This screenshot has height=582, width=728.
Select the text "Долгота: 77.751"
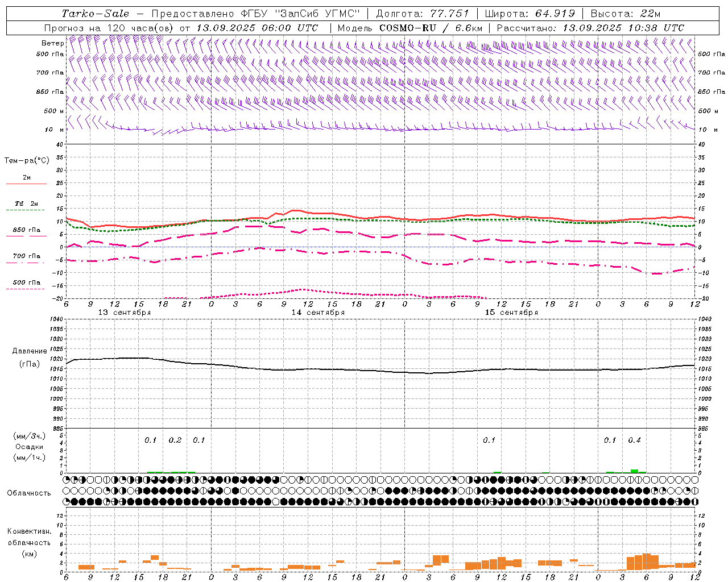pyautogui.click(x=423, y=14)
